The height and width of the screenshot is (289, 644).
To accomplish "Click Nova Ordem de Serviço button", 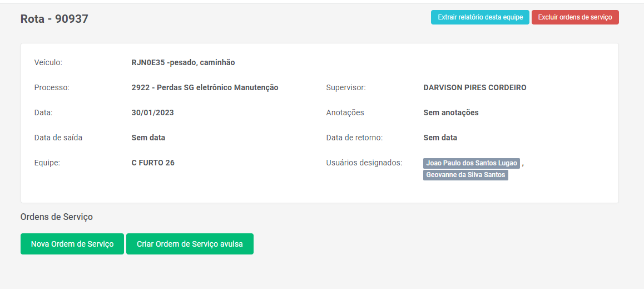I will click(72, 244).
